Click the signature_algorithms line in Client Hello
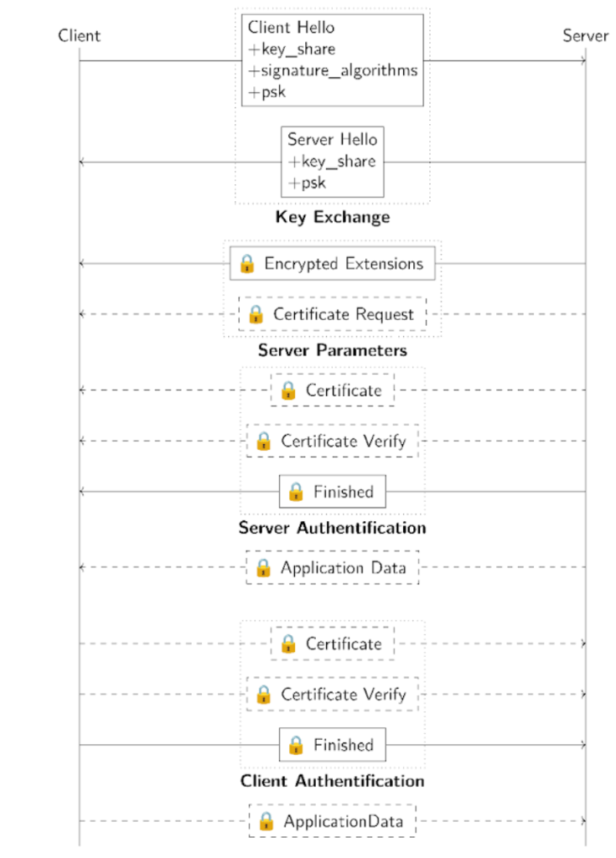 (337, 70)
